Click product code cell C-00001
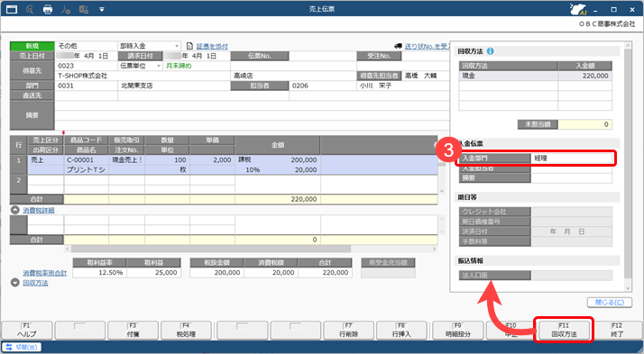 coord(87,160)
